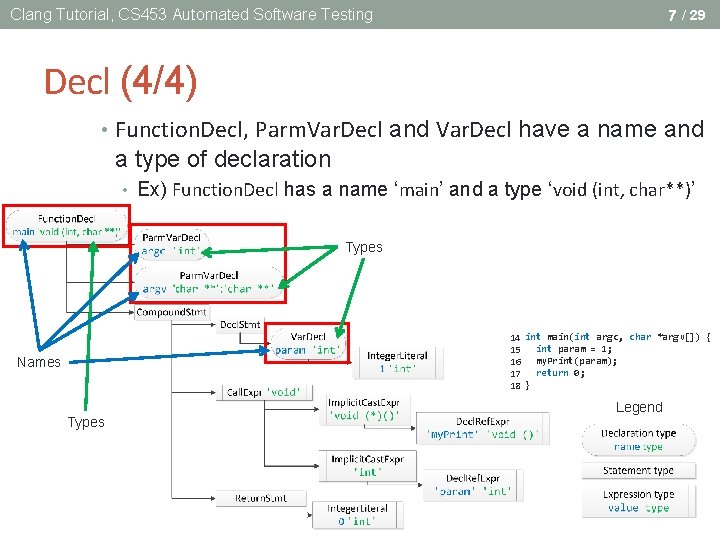Click the DeclRefExpr 'param' 'int' node
This screenshot has height=540, width=720.
pos(473,484)
